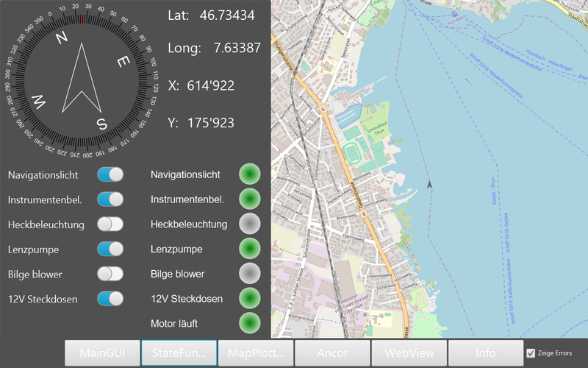Viewport: 588px width, 368px height.
Task: Click the Lenzpumpe green status light
Action: click(x=251, y=249)
